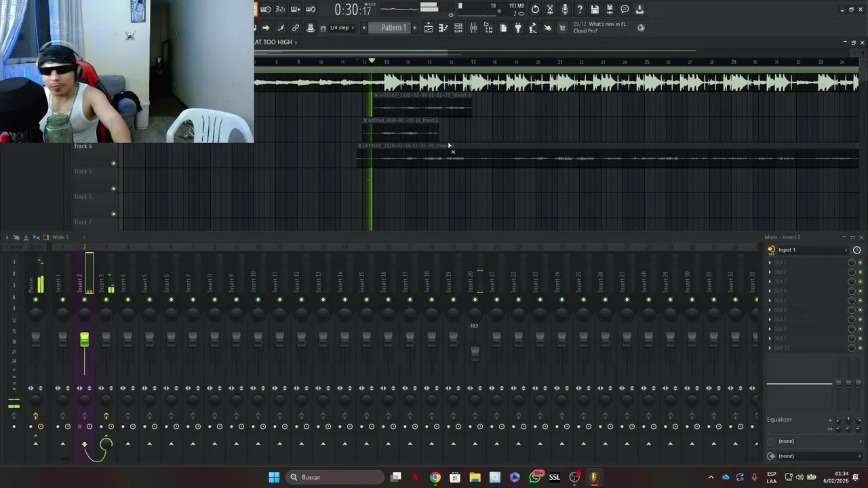
Task: Click the project picker pages icon
Action: [503, 28]
